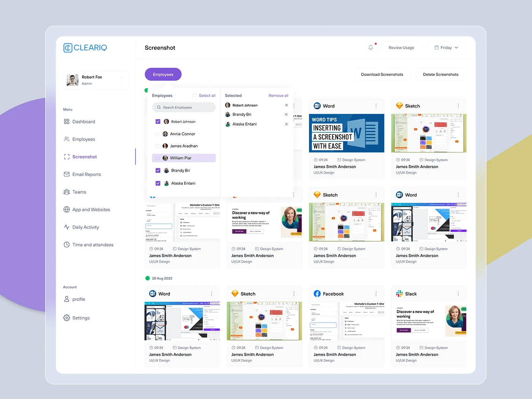Screen dimensions: 532x399
Task: Open the three-dot menu on the Slack card
Action: 458,293
